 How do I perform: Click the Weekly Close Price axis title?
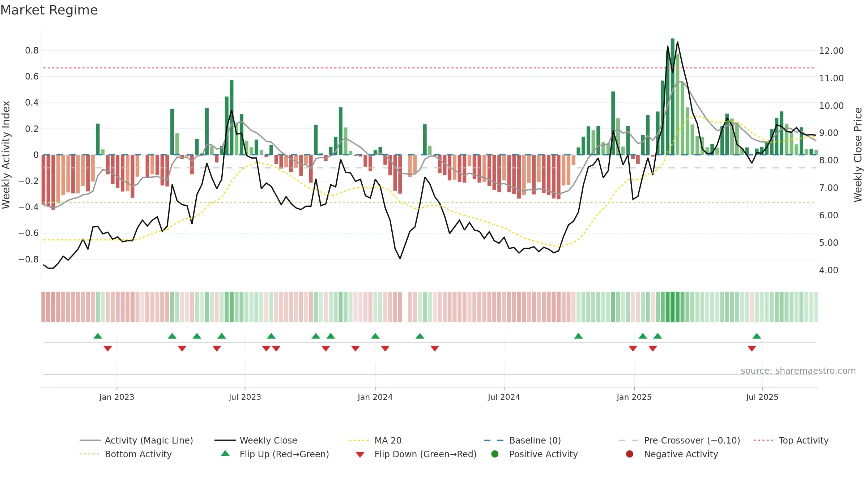[x=858, y=155]
